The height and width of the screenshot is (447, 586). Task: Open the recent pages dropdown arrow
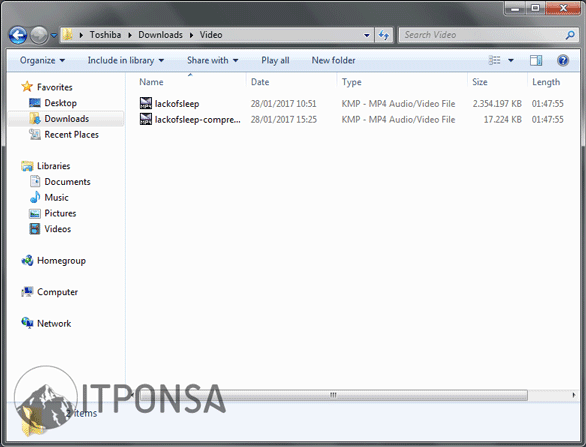54,35
